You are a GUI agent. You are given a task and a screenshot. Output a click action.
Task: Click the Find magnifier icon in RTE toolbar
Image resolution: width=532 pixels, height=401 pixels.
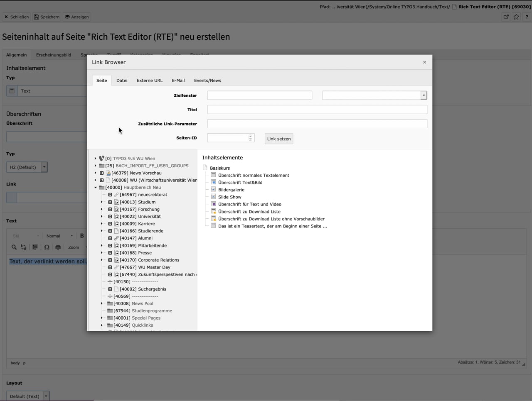tap(14, 247)
